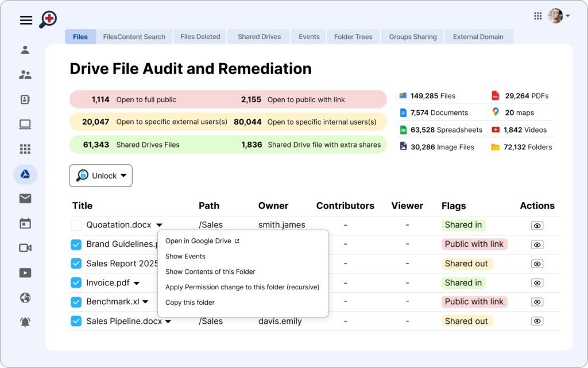Open the contacts card sidebar icon

[25, 99]
